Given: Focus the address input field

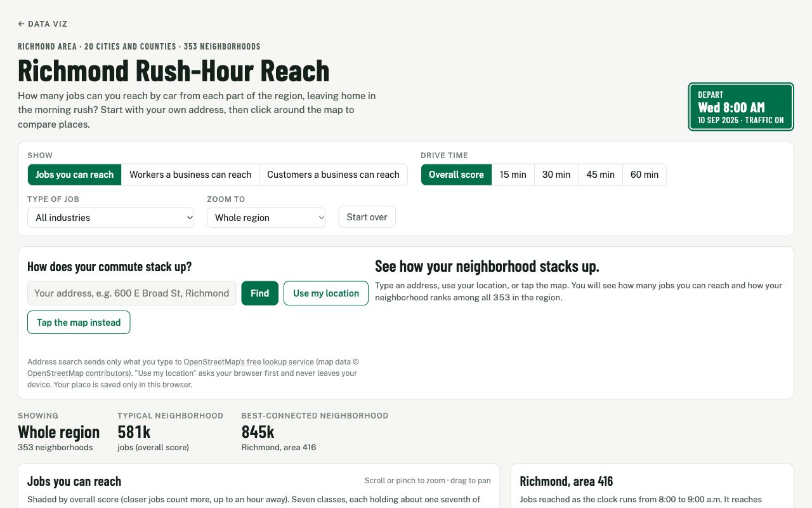Looking at the screenshot, I should [x=132, y=293].
